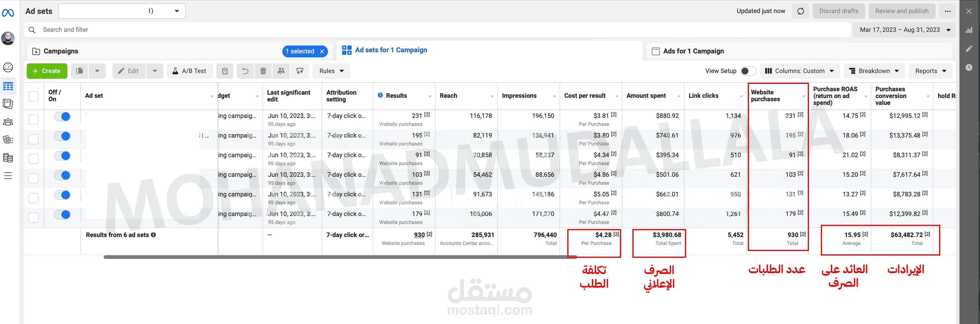Expand the Breakdown dropdown

[874, 71]
